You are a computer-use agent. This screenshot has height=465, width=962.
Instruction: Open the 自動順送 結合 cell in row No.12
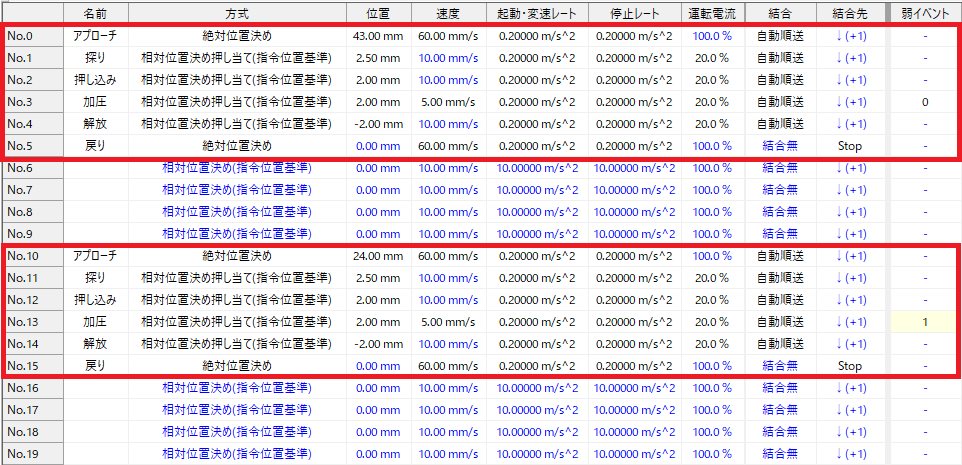[x=779, y=300]
